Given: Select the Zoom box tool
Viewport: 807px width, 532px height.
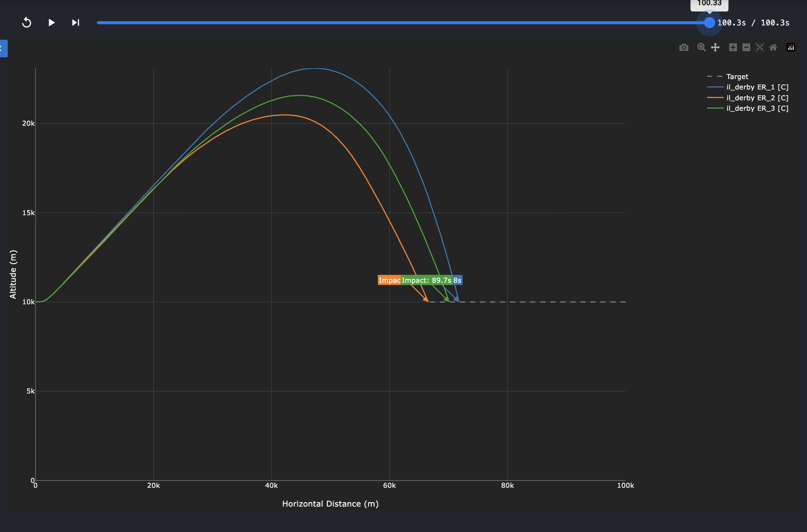Looking at the screenshot, I should tap(701, 47).
